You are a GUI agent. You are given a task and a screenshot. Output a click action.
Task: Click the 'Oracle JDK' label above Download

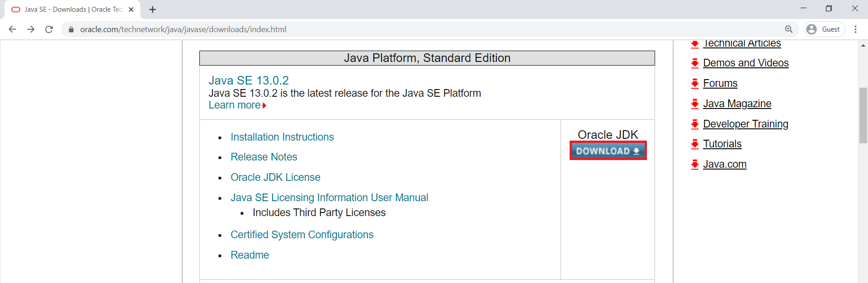tap(608, 135)
